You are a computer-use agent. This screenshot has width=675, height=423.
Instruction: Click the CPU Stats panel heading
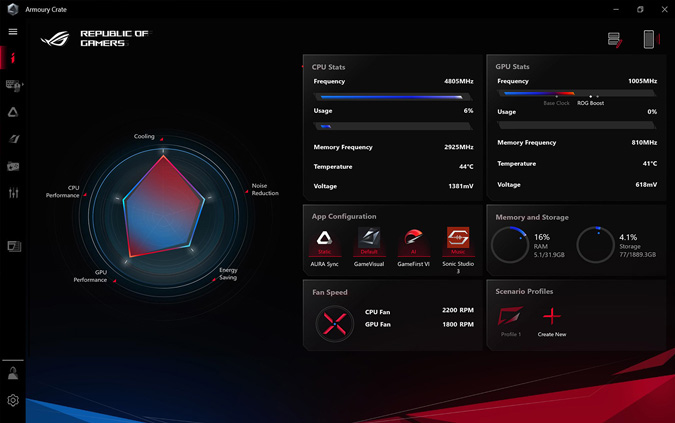pyautogui.click(x=328, y=67)
